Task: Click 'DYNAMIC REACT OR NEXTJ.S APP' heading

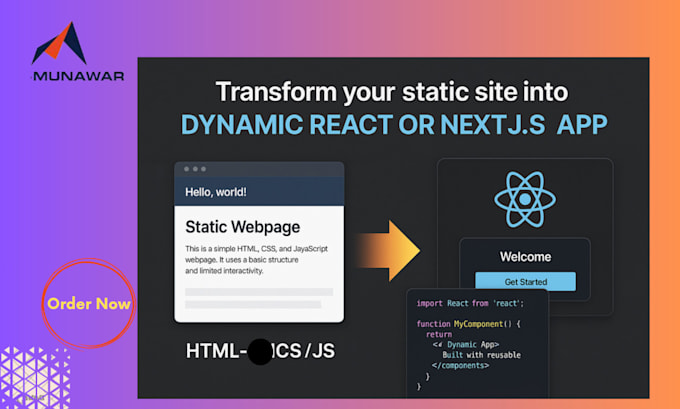Action: 394,124
